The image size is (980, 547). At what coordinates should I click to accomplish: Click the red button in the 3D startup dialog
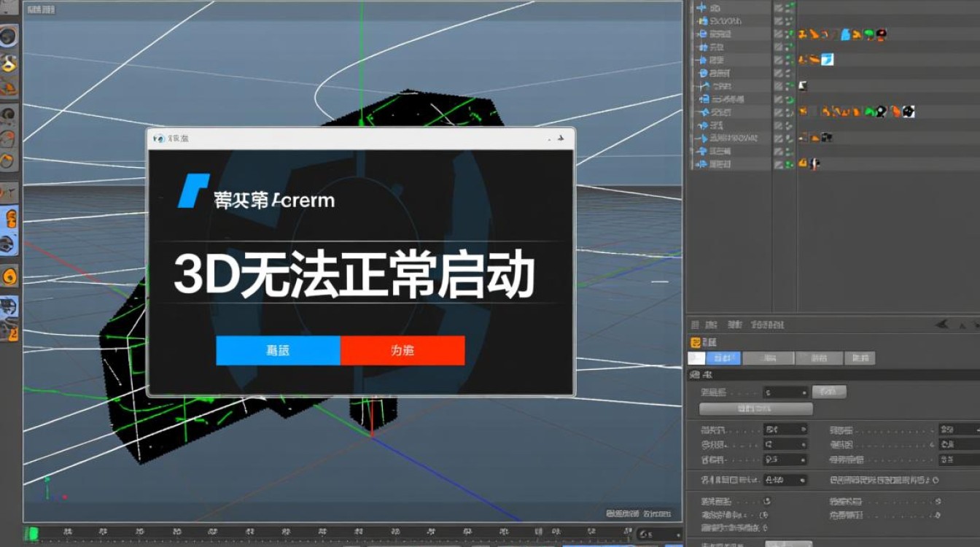403,350
